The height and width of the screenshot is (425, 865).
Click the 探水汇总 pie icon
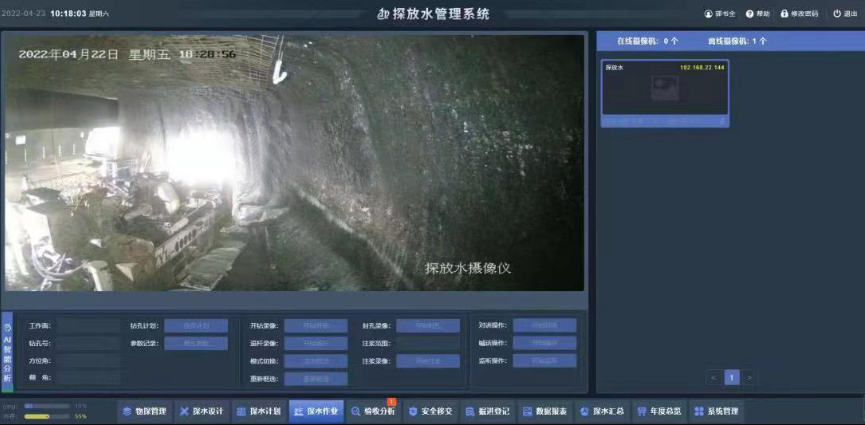click(x=585, y=412)
